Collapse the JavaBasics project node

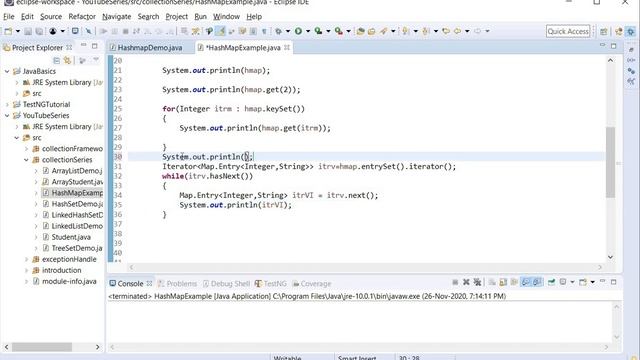(7, 71)
